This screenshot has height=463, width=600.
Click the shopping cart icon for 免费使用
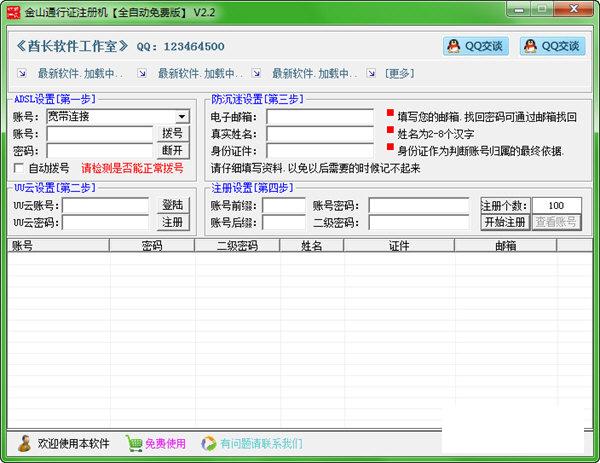(x=134, y=443)
